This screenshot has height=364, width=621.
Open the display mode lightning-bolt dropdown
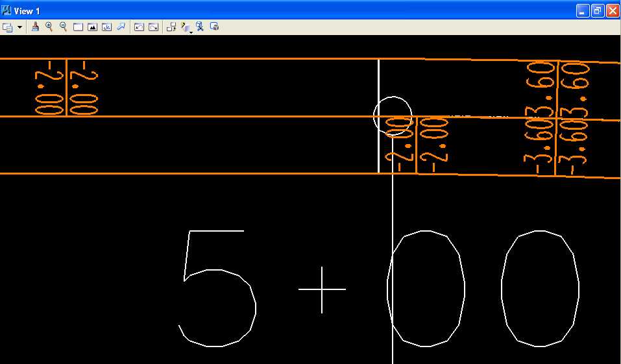[186, 27]
